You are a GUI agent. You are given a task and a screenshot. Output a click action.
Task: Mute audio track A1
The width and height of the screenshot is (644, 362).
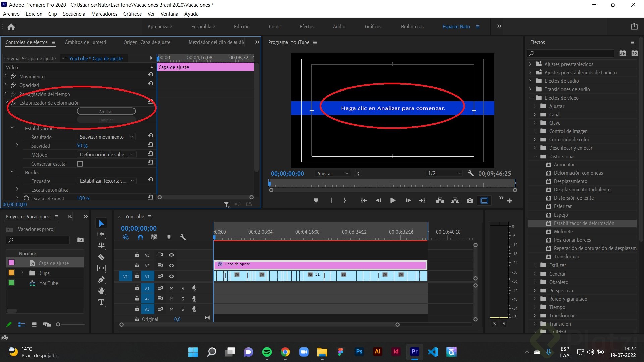click(171, 288)
